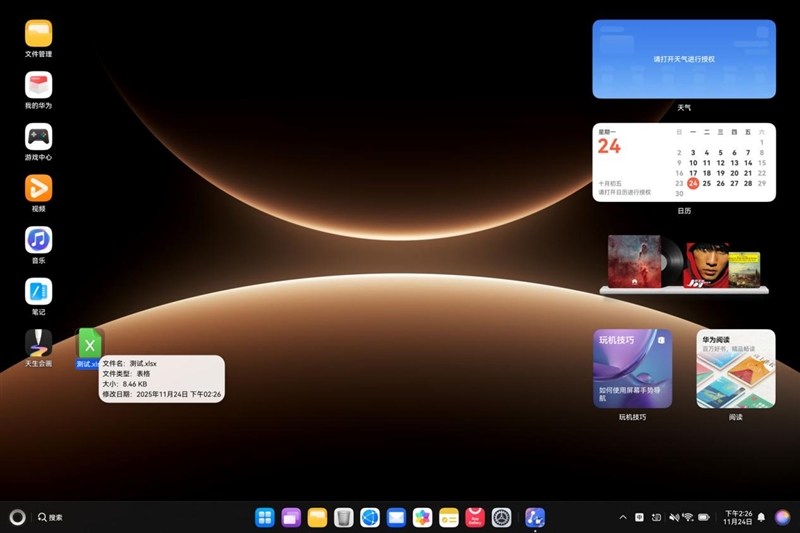This screenshot has height=533, width=800.
Task: Select the 测试.xlsx file on desktop
Action: (90, 345)
